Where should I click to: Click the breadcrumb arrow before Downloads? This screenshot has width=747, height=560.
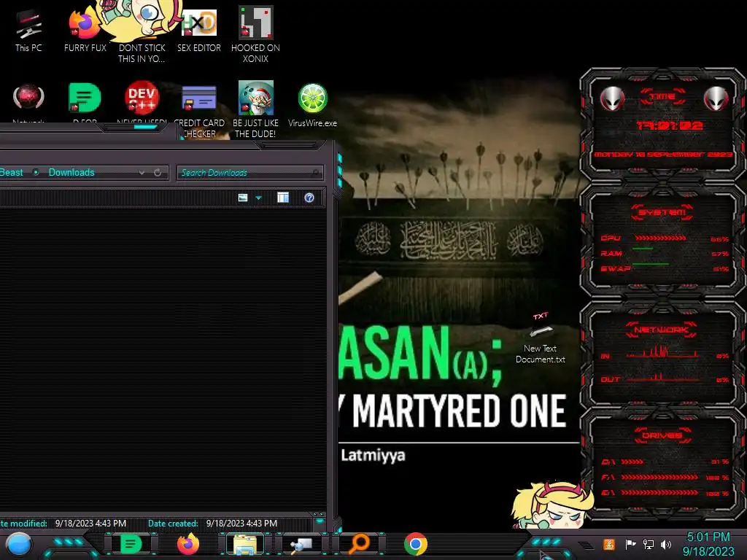tap(36, 172)
